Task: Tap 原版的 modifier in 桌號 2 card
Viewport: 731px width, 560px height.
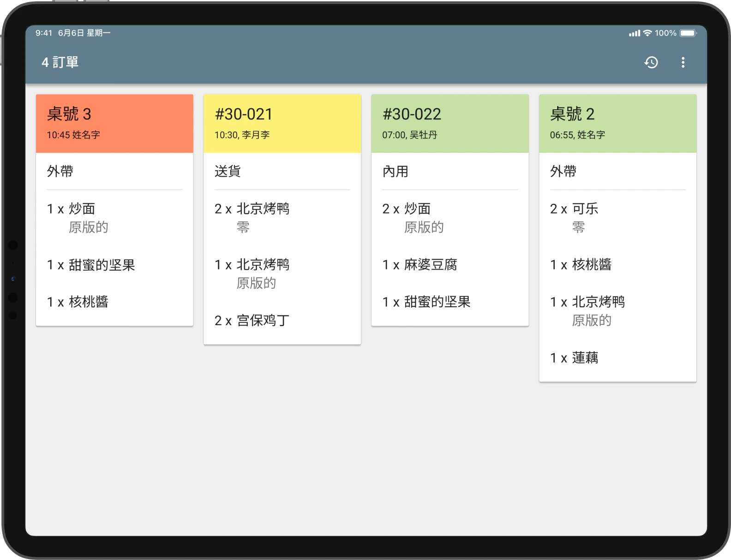Action: pyautogui.click(x=592, y=320)
